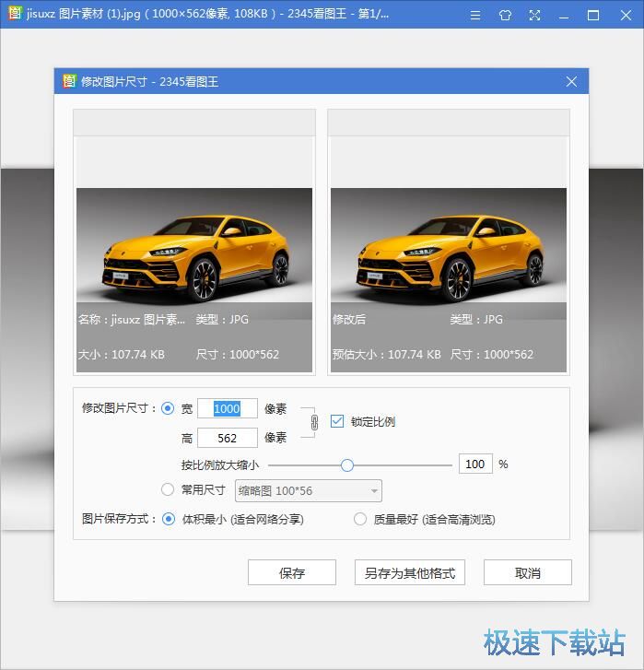
Task: Toggle fullscreen icon in title bar
Action: pyautogui.click(x=534, y=16)
